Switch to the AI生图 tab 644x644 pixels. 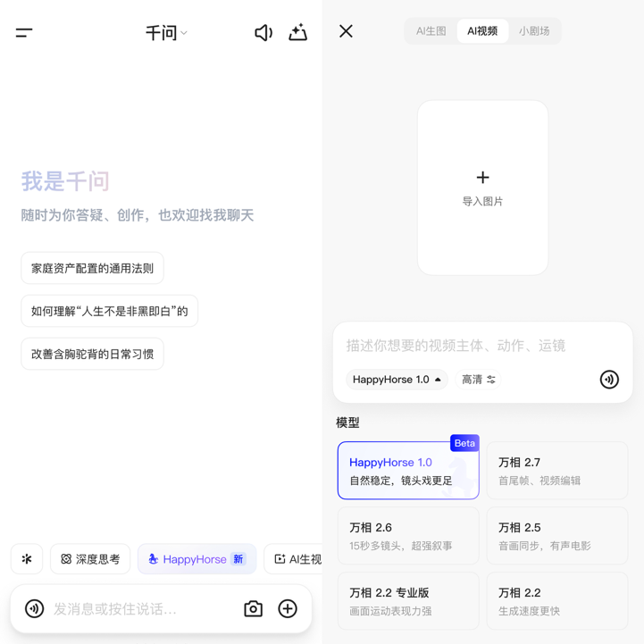(x=431, y=31)
